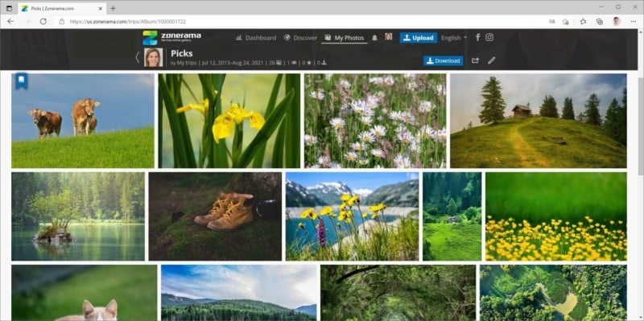Open the user avatar menu in navbar
Image resolution: width=644 pixels, height=321 pixels.
pyautogui.click(x=389, y=37)
